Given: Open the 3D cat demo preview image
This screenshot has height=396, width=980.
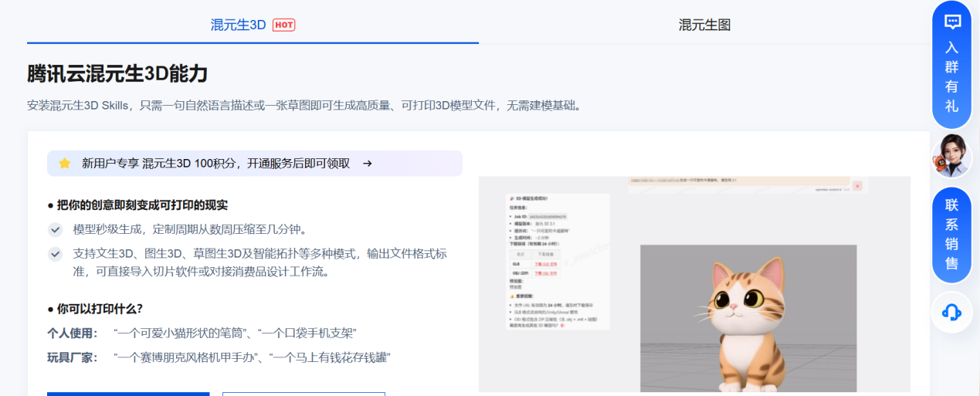Looking at the screenshot, I should [x=694, y=284].
